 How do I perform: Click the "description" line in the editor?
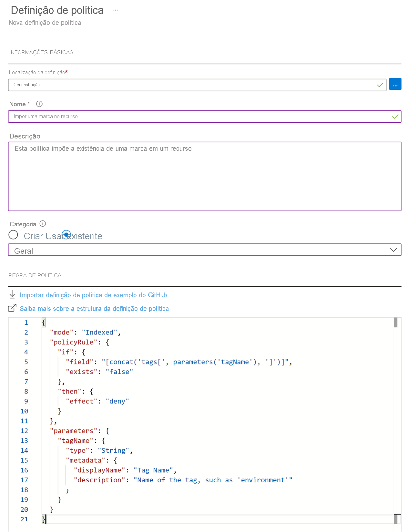pyautogui.click(x=183, y=480)
